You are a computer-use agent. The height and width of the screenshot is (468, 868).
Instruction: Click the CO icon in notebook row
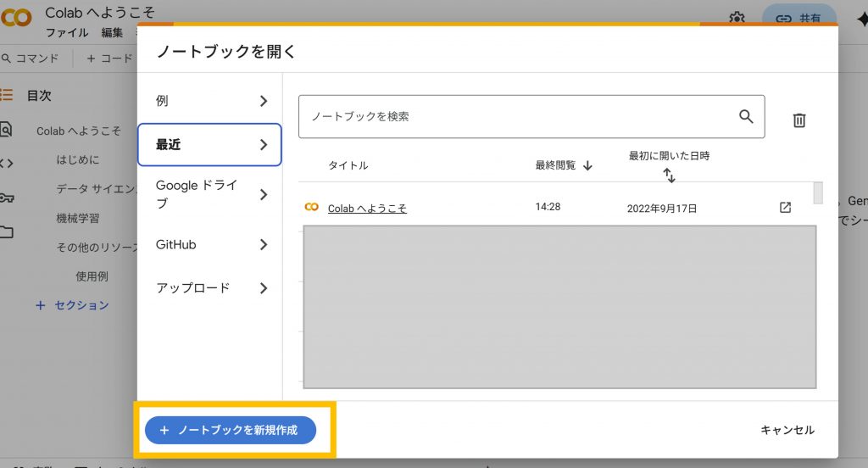click(x=312, y=207)
